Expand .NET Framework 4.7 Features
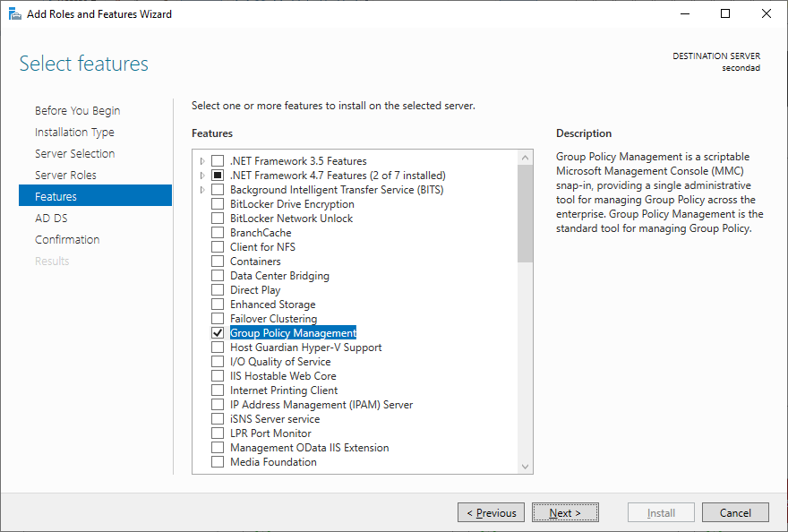Viewport: 788px width, 532px height. [x=201, y=175]
